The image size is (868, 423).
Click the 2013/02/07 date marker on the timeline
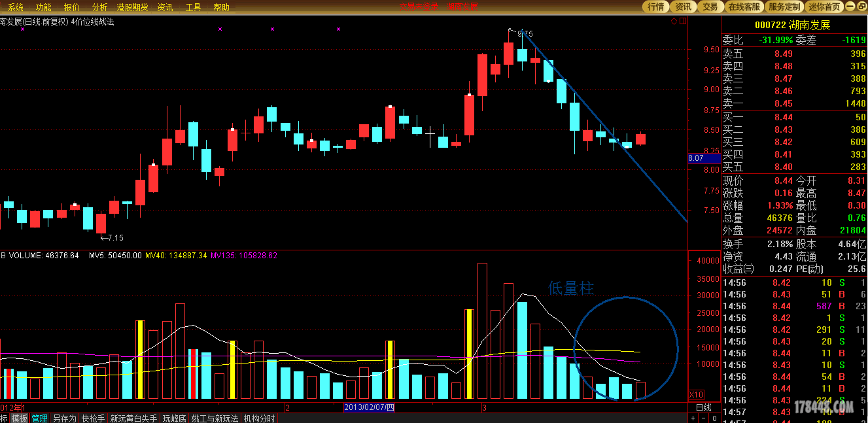coord(370,407)
